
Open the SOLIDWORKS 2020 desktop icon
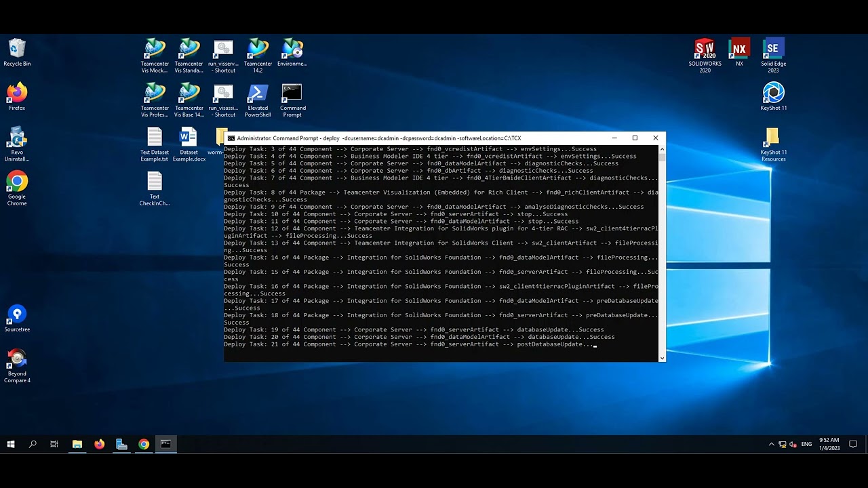point(705,55)
